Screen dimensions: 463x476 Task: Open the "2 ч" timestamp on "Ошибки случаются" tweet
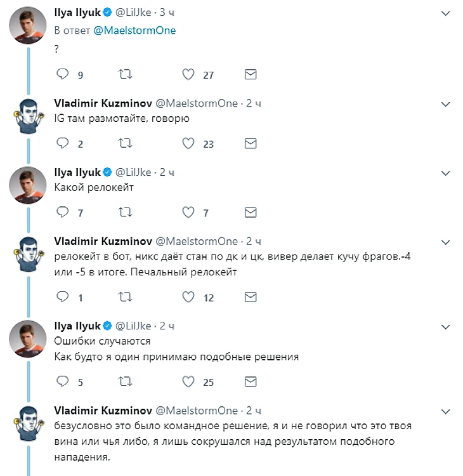[x=167, y=326]
